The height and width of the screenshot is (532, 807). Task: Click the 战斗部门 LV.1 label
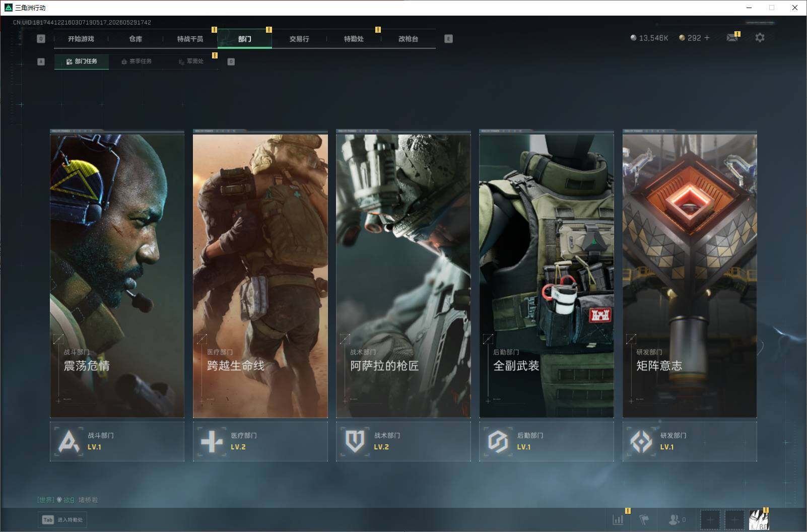coord(101,441)
